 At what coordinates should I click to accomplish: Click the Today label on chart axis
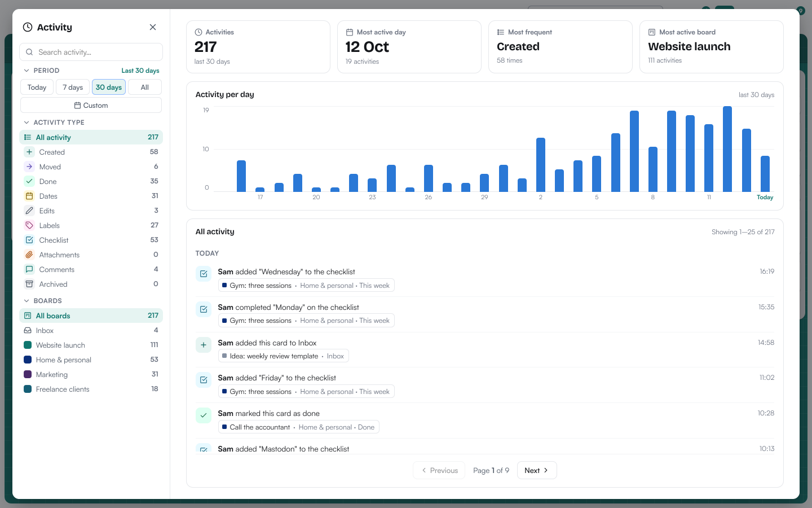coord(765,197)
